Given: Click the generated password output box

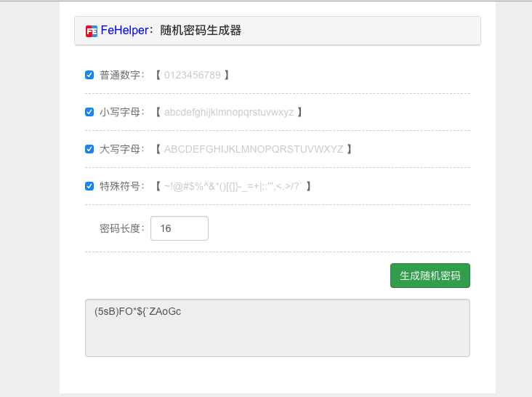Looking at the screenshot, I should (278, 328).
